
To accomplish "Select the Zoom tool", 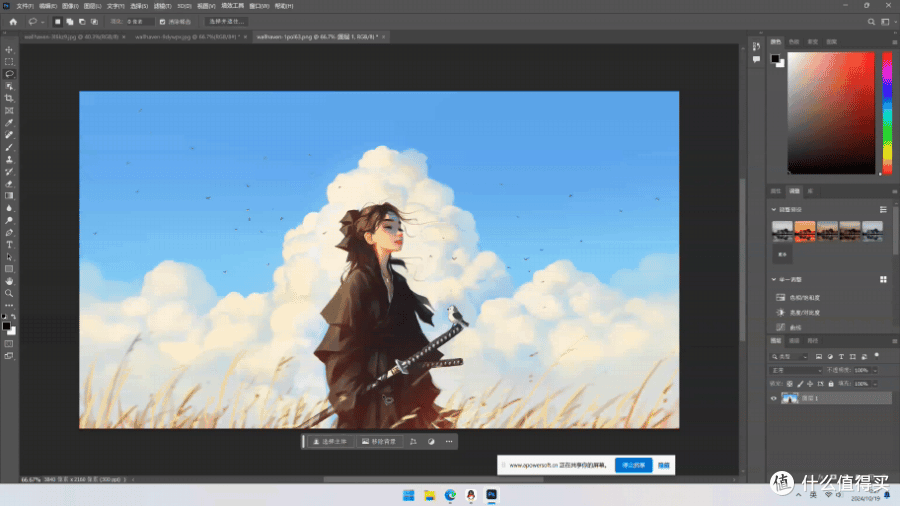I will coord(9,293).
